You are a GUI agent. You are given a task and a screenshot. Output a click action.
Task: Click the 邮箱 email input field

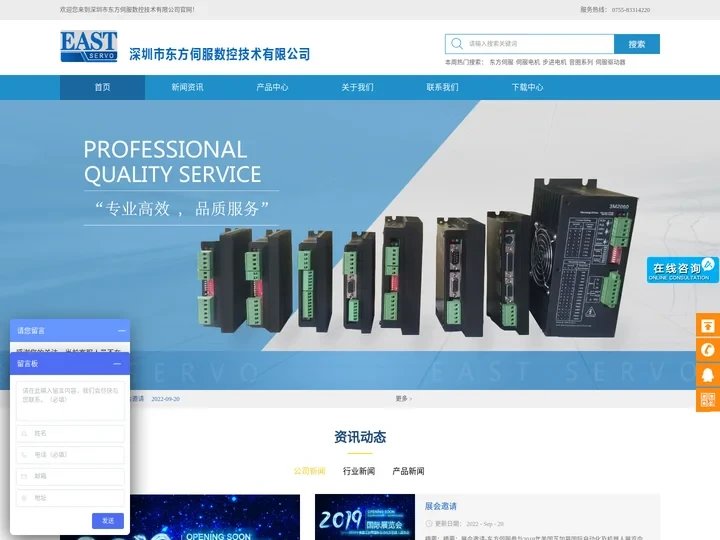click(70, 477)
